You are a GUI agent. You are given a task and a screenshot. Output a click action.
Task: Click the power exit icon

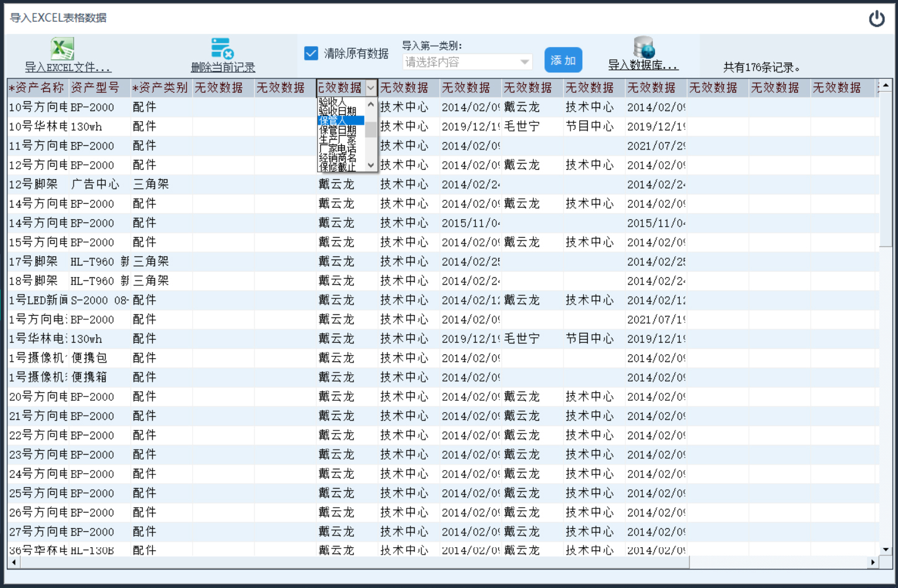[x=876, y=19]
